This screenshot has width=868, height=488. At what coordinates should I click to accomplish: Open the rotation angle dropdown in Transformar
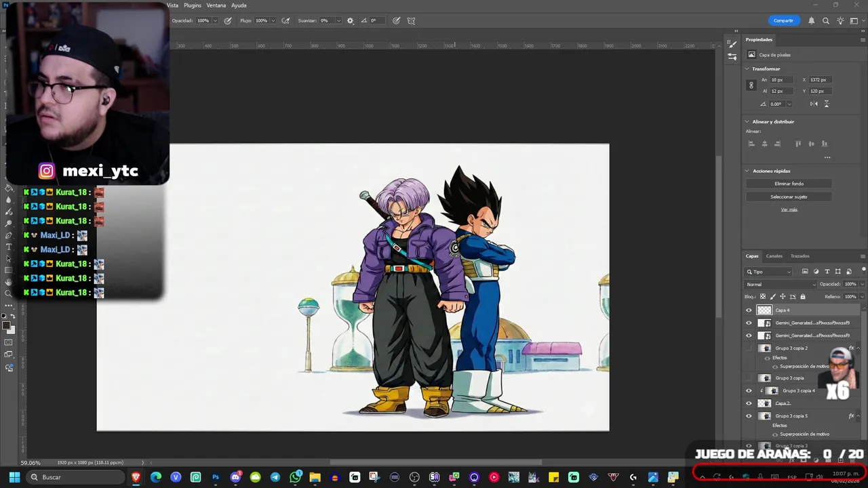click(x=789, y=104)
